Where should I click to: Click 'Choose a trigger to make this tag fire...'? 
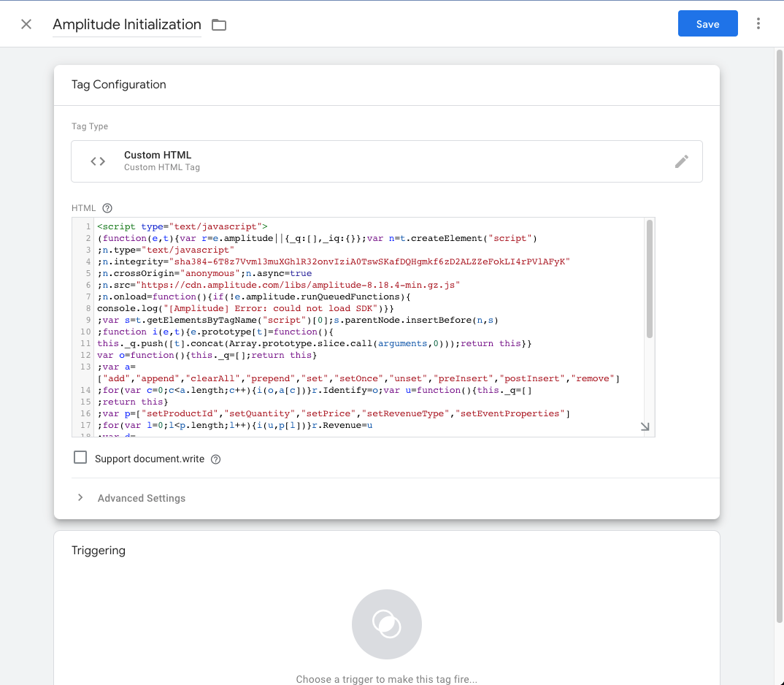(386, 679)
